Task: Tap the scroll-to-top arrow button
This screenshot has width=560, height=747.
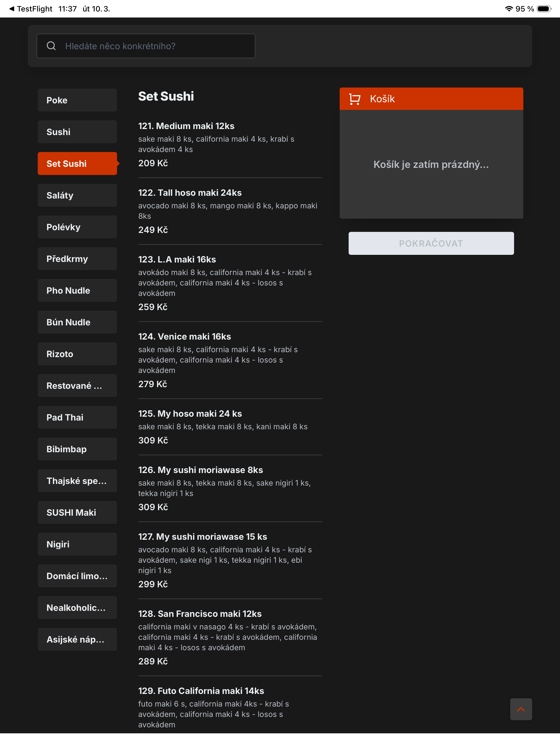Action: pyautogui.click(x=521, y=709)
